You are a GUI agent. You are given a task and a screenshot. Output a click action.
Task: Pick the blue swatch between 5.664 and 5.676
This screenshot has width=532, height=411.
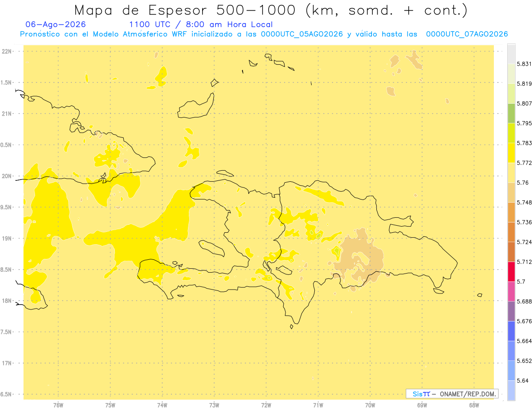[x=511, y=331]
